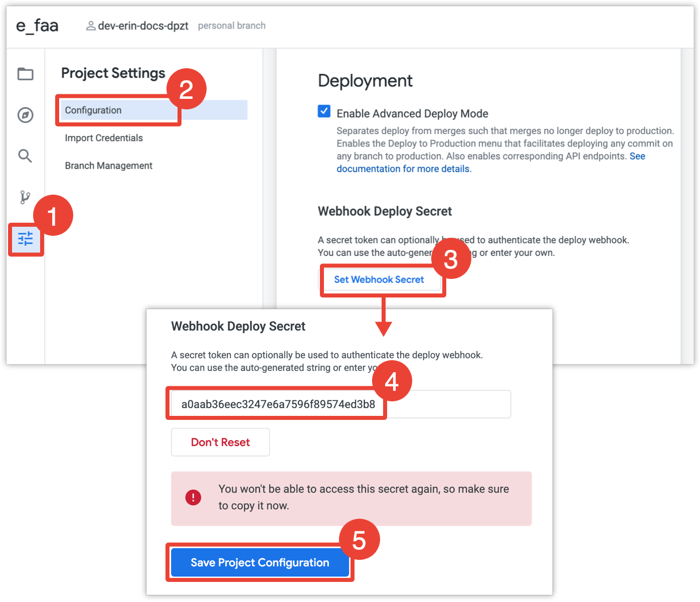700x602 pixels.
Task: Uncheck Enable Advanced Deploy Mode checkbox
Action: click(324, 111)
